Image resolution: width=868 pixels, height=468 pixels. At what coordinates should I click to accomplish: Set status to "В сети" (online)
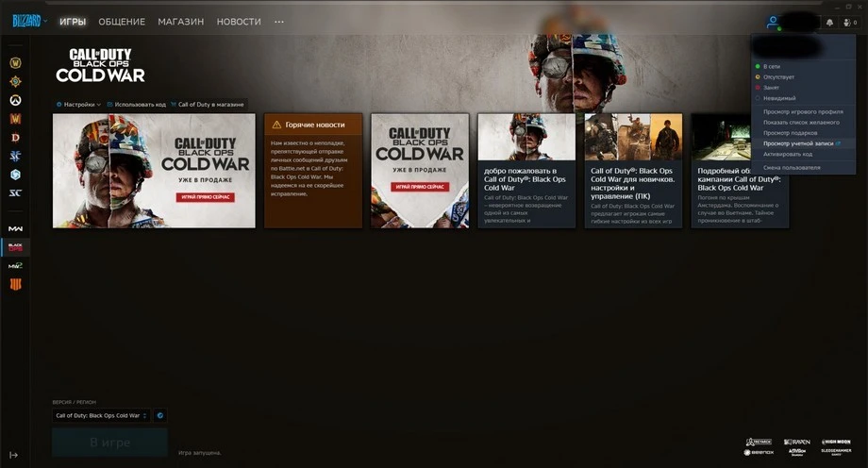(x=771, y=66)
